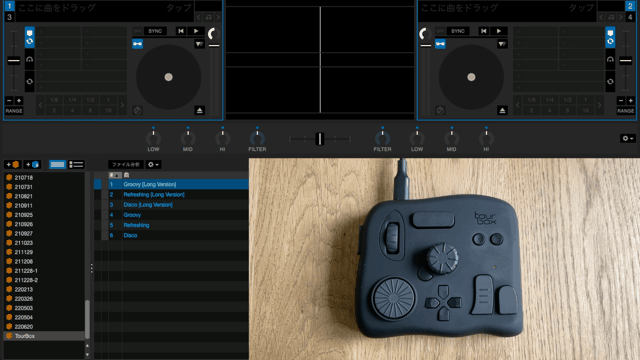Viewport: 640px width, 360px height.
Task: Click the タップ tap tempo on deck 1
Action: tap(179, 8)
